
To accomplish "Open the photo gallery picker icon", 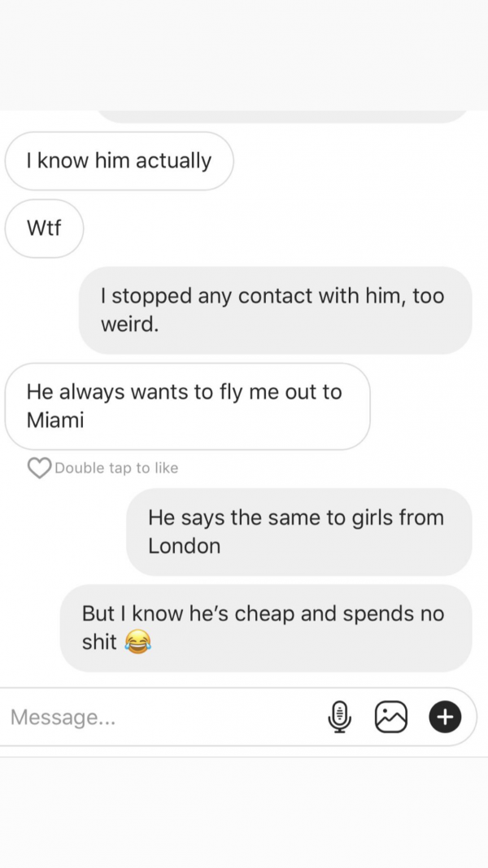I will coord(391,717).
